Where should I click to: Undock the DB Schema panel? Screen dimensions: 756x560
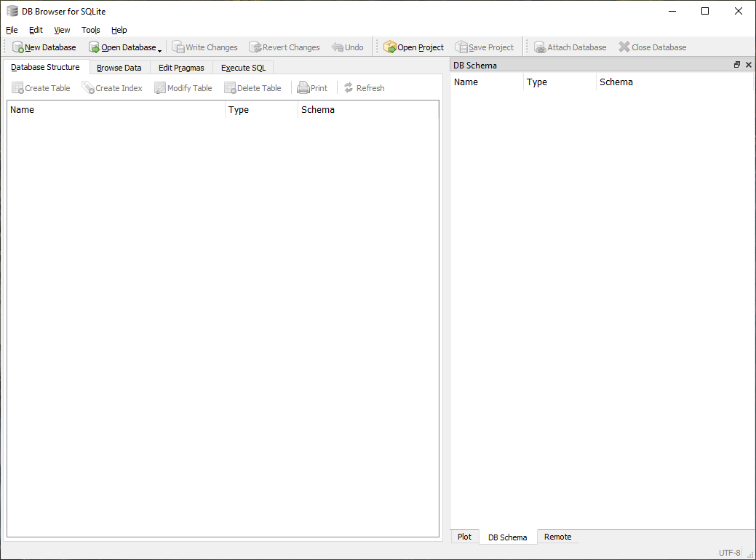click(736, 65)
